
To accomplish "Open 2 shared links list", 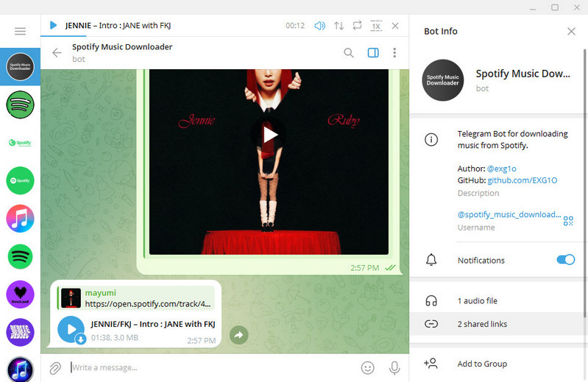I will point(496,324).
